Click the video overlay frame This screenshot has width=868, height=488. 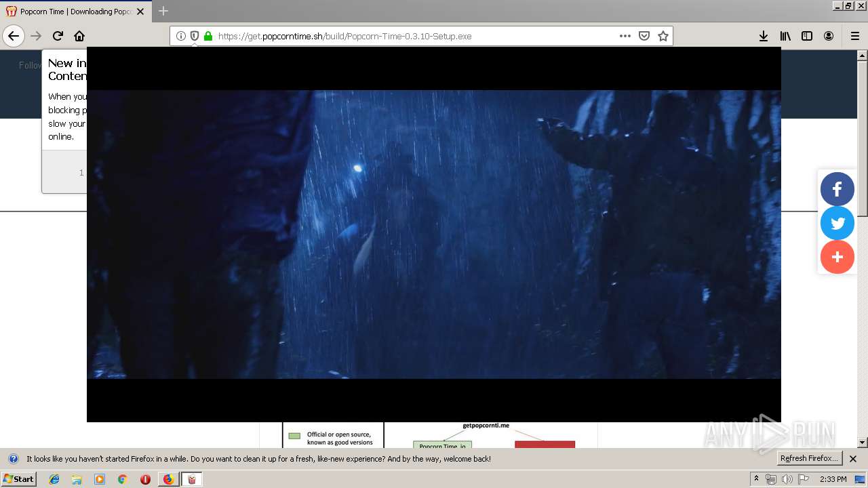[x=434, y=235]
